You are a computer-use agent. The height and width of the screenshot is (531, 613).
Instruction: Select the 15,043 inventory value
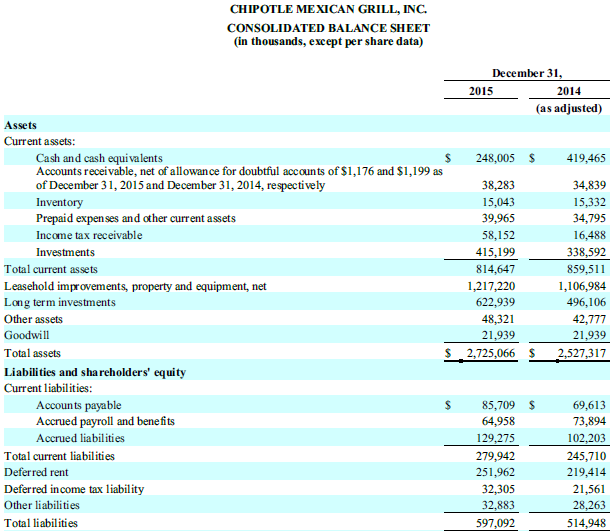[498, 202]
